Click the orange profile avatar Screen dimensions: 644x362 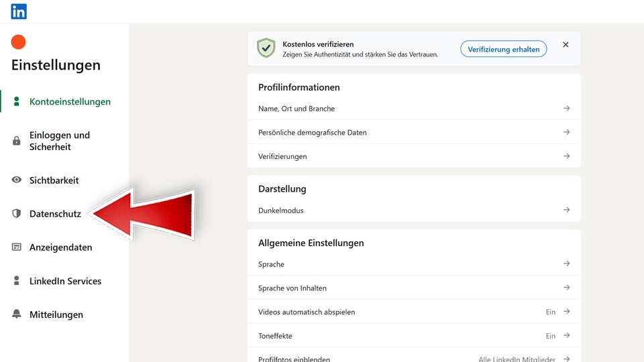[x=19, y=42]
